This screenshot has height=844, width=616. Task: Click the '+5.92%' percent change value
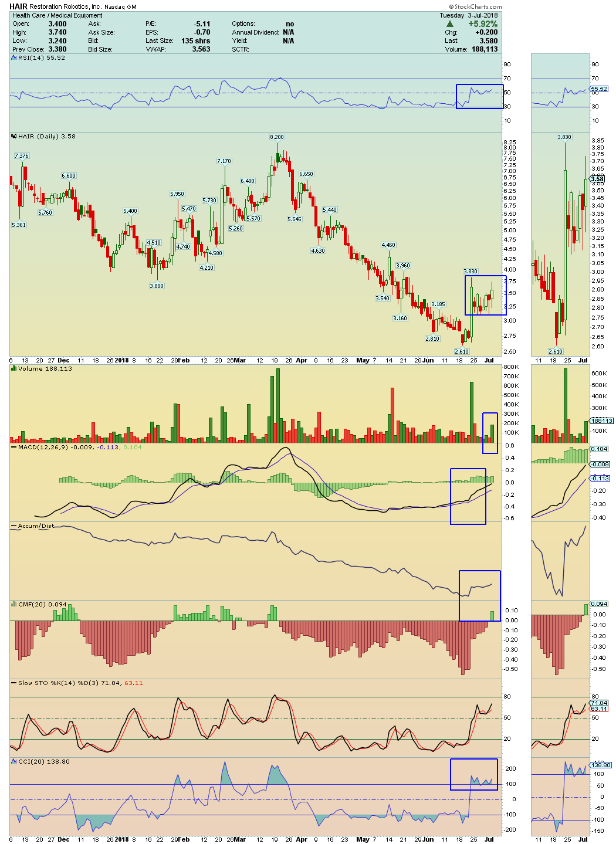[482, 24]
